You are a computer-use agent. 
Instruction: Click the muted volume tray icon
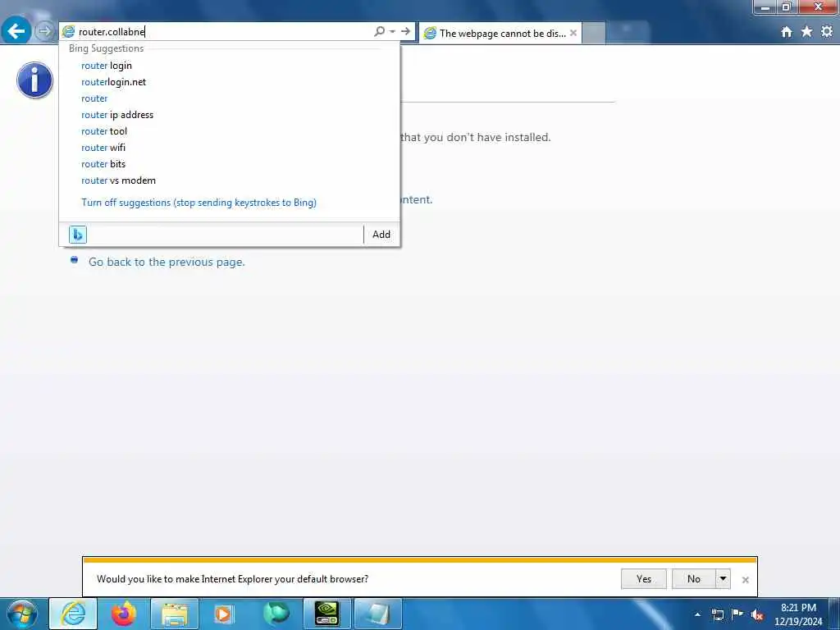tap(757, 614)
